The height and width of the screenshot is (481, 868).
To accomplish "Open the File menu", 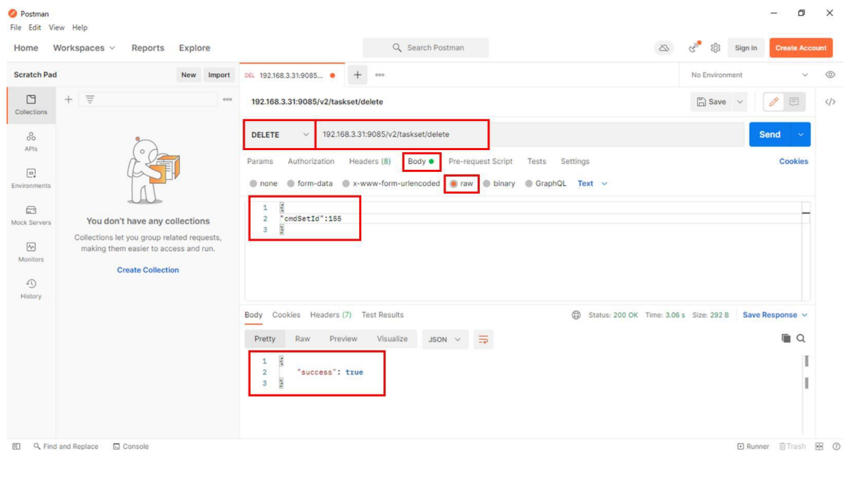I will coord(15,28).
